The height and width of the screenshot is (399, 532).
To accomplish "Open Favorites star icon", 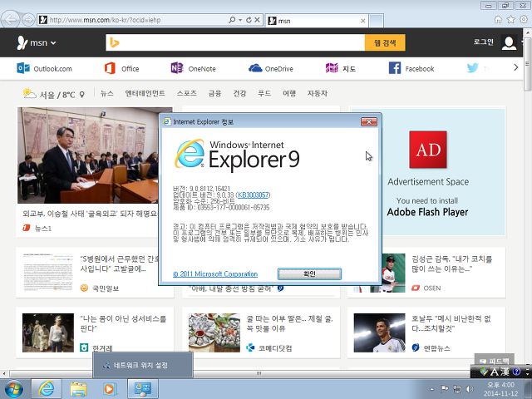I will pos(510,20).
